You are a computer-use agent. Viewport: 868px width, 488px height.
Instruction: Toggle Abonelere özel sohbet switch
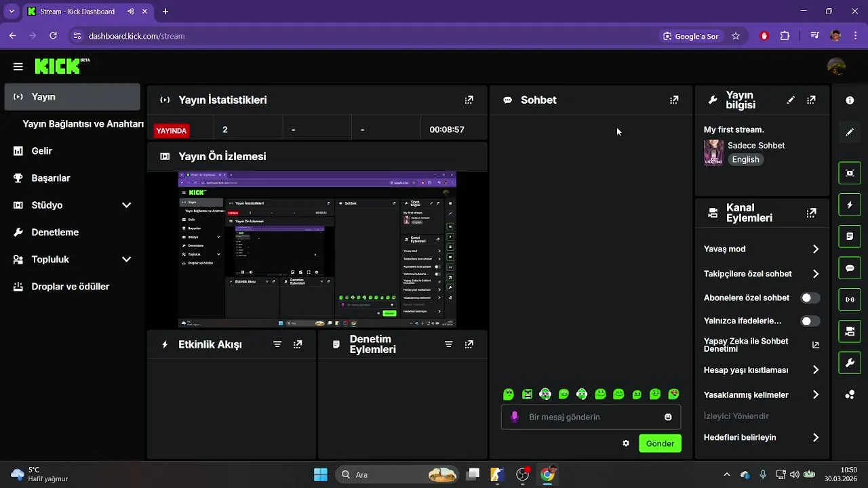pos(810,298)
